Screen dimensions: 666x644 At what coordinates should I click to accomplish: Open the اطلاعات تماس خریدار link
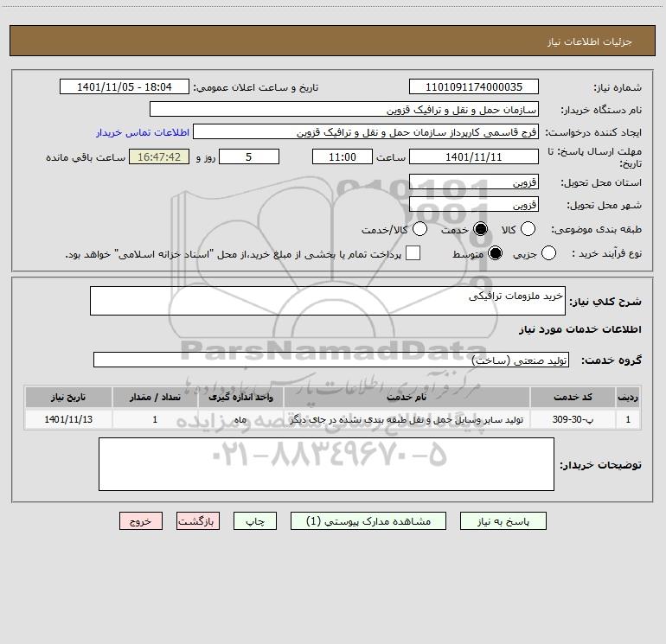click(x=143, y=132)
